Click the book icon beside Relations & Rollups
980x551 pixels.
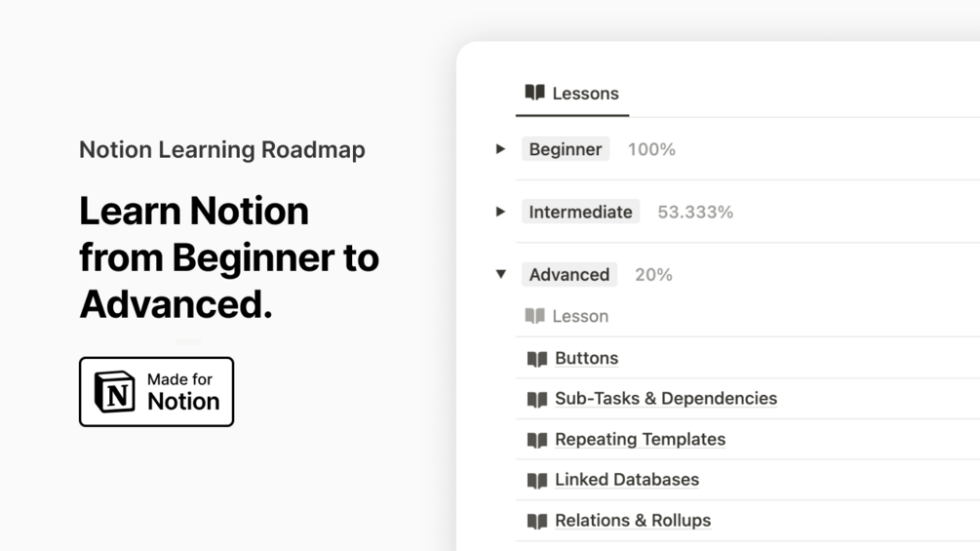coord(536,521)
